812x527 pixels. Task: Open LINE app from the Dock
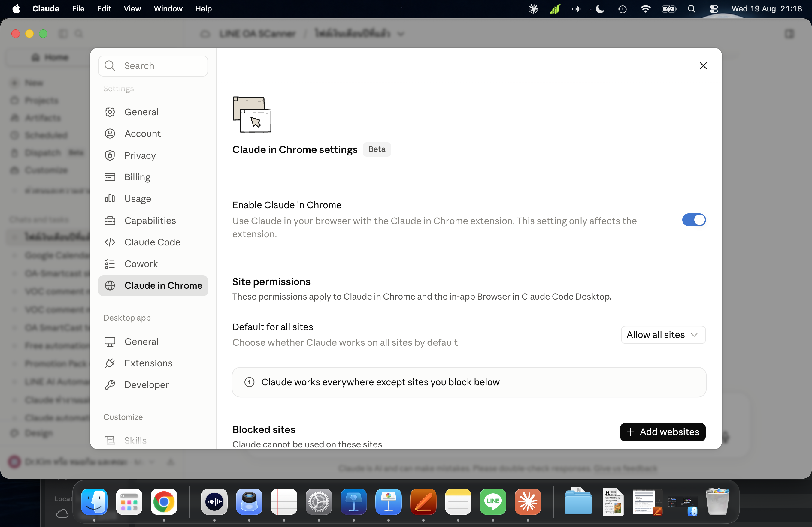tap(493, 501)
